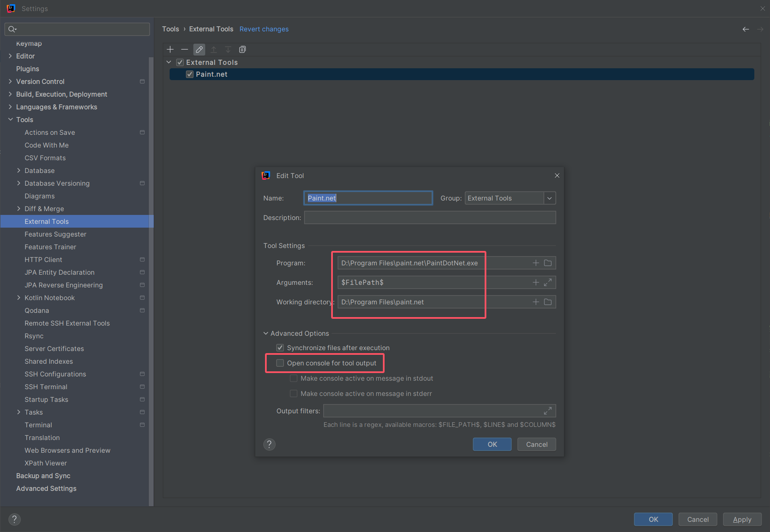Click the move down arrow icon
The image size is (770, 532).
(228, 50)
